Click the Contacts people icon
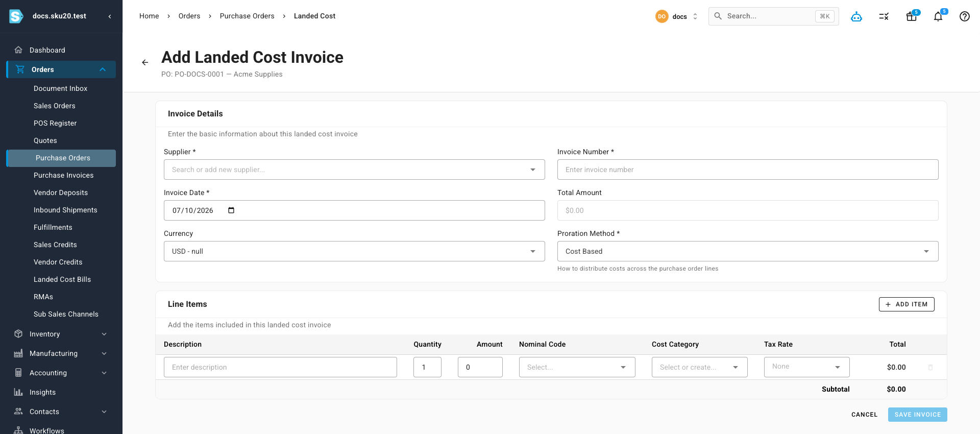This screenshot has width=980, height=434. point(18,412)
